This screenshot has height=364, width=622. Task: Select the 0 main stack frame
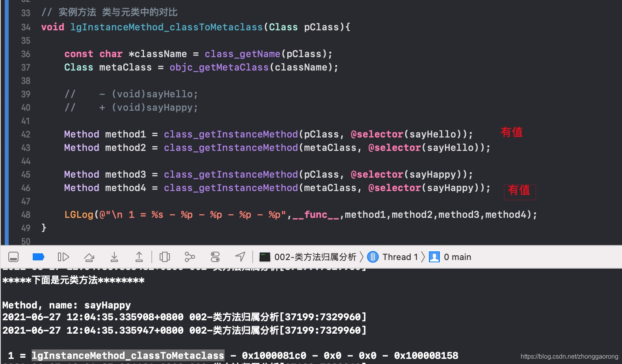point(458,257)
